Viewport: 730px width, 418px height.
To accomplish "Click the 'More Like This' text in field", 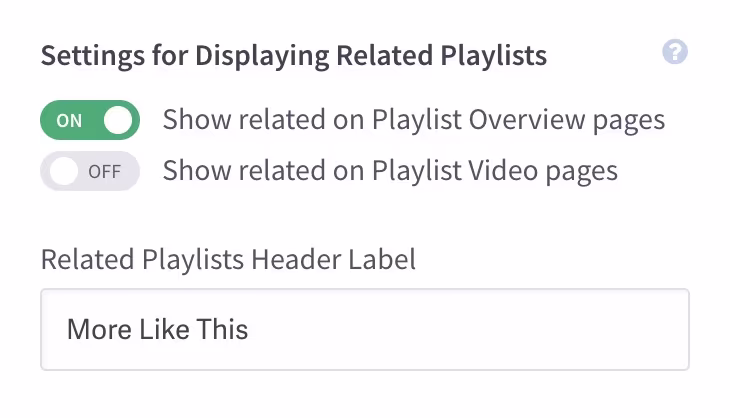I will click(157, 330).
